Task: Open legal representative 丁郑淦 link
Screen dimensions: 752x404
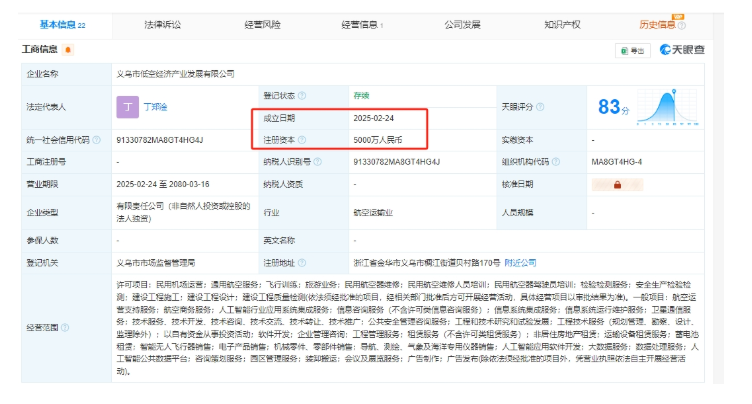Action: click(157, 104)
